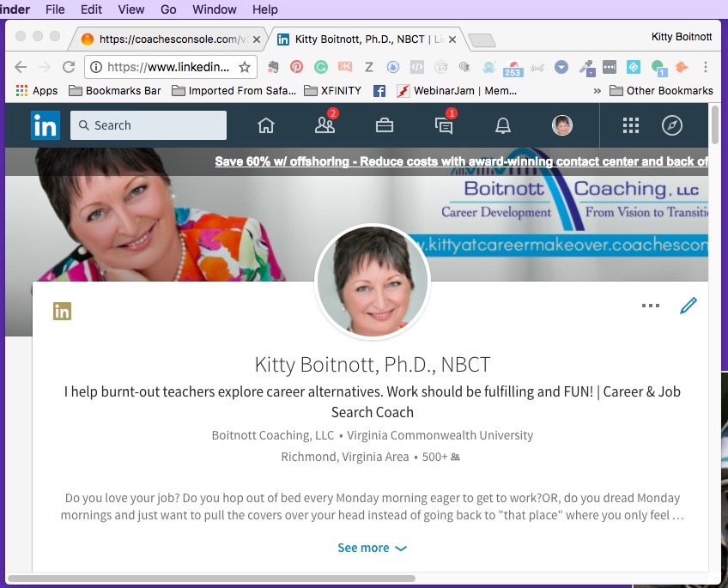Open a new tab with the blank tab button
728x588 pixels.
[482, 40]
